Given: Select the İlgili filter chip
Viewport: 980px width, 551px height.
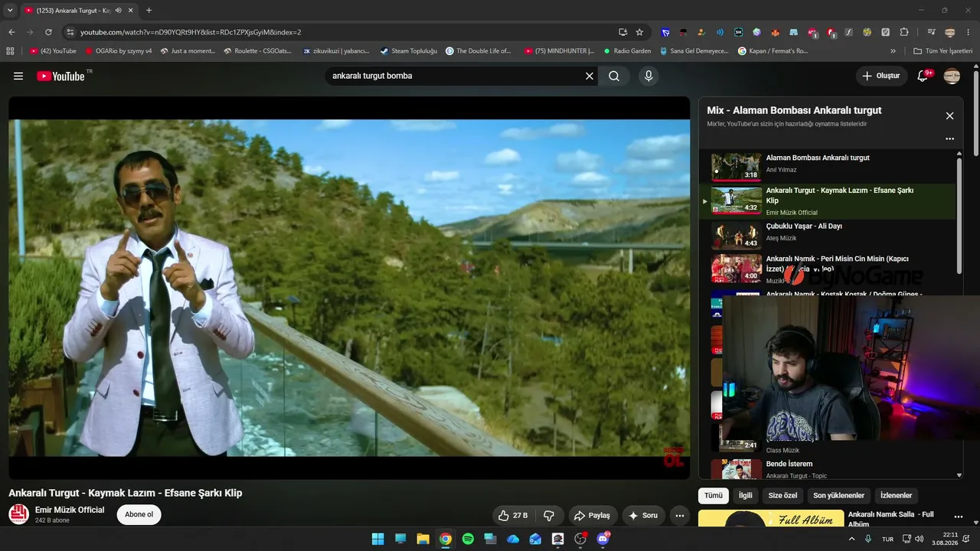Looking at the screenshot, I should click(745, 495).
